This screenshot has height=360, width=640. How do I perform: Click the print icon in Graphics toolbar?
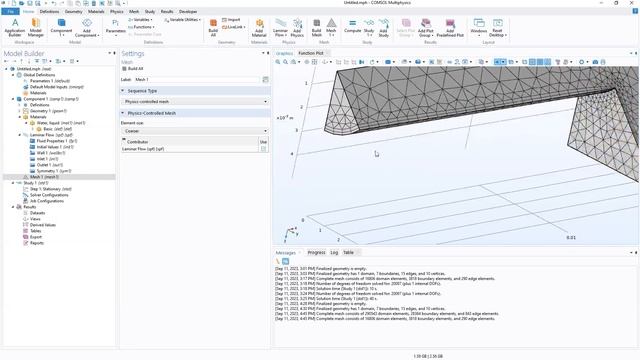[x=603, y=62]
